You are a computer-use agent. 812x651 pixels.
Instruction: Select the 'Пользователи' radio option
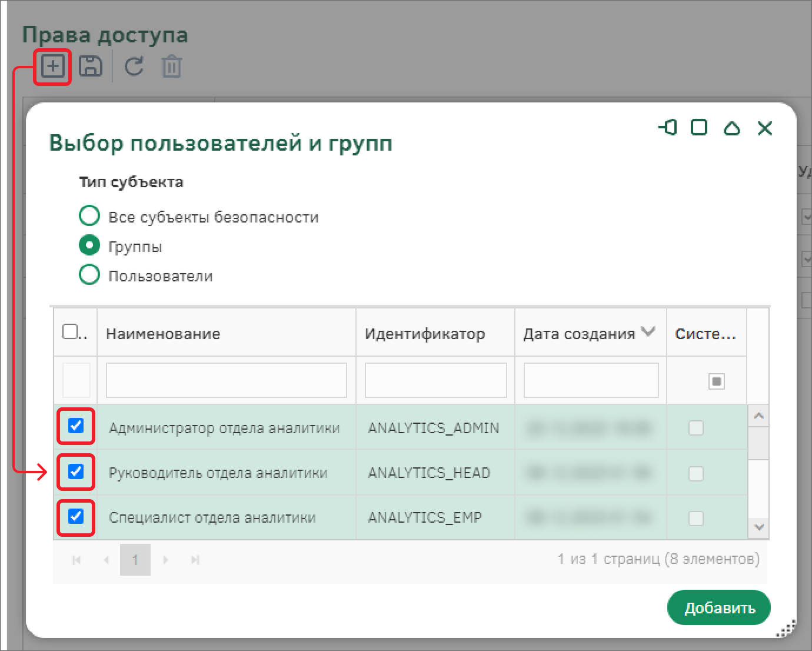click(89, 275)
